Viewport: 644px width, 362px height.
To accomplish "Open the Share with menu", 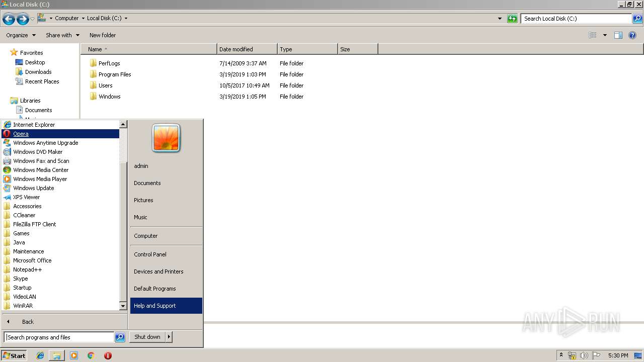I will coord(62,35).
